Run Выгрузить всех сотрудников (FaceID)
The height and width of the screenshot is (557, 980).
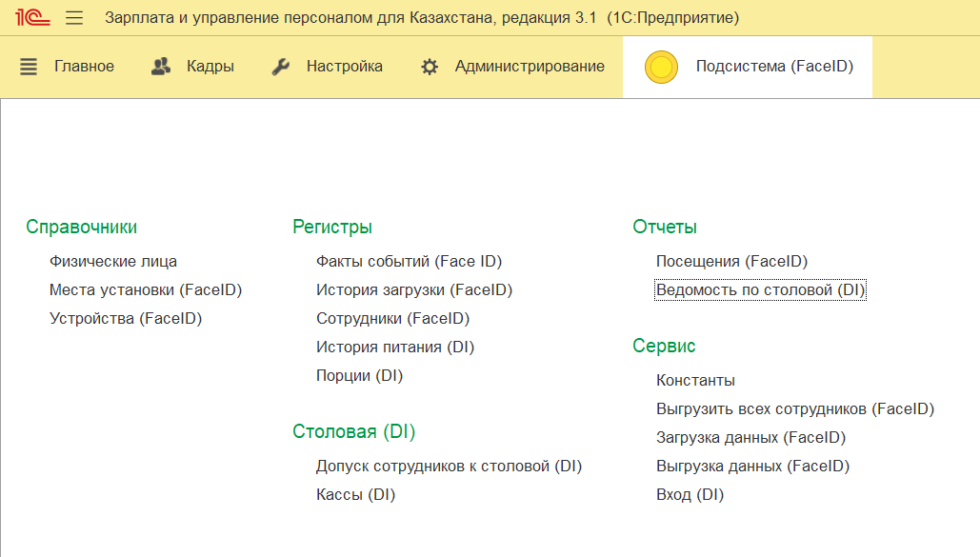pyautogui.click(x=794, y=408)
